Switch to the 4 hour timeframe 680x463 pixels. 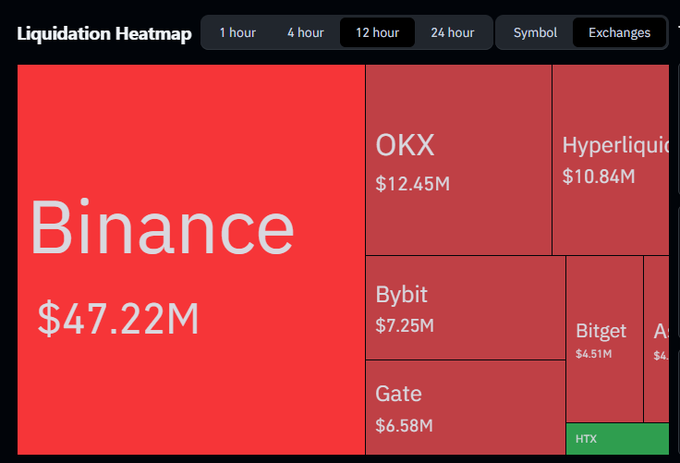tap(305, 33)
